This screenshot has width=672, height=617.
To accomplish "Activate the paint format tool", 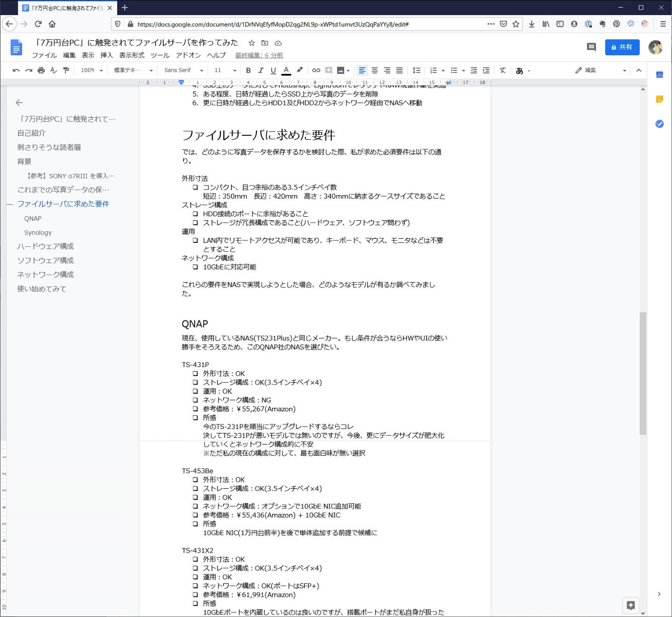I will (66, 70).
